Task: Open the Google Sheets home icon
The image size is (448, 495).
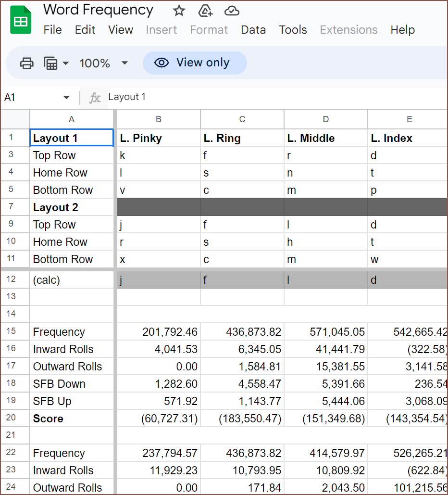Action: (x=21, y=21)
